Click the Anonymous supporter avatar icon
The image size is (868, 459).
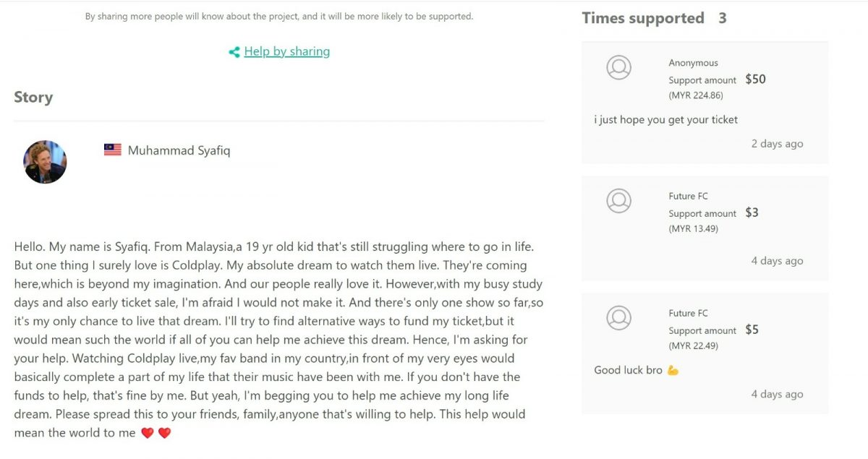pyautogui.click(x=618, y=68)
